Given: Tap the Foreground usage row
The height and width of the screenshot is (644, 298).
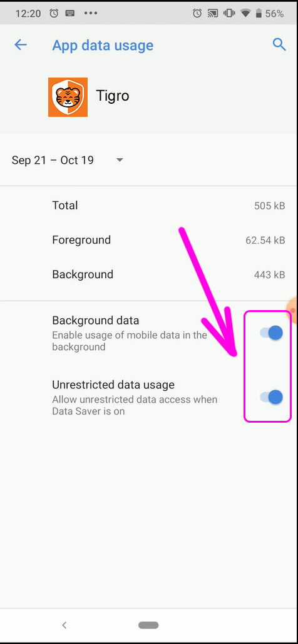Looking at the screenshot, I should [149, 240].
